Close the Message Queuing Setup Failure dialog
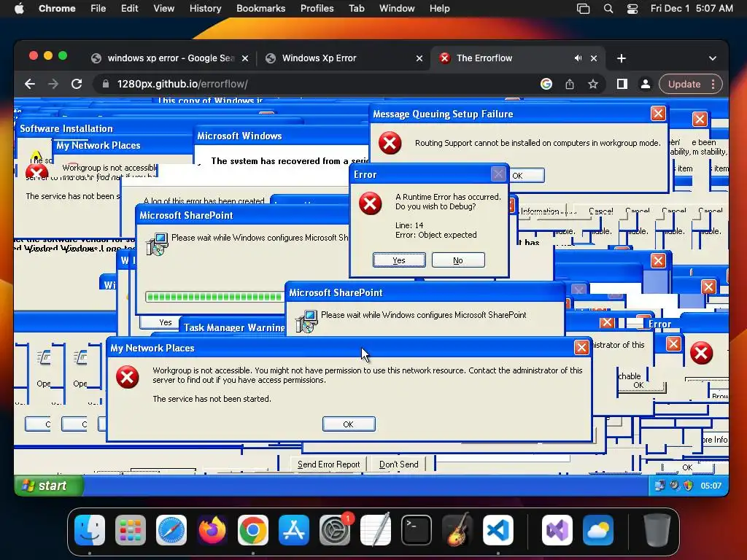The height and width of the screenshot is (560, 747). pyautogui.click(x=658, y=114)
